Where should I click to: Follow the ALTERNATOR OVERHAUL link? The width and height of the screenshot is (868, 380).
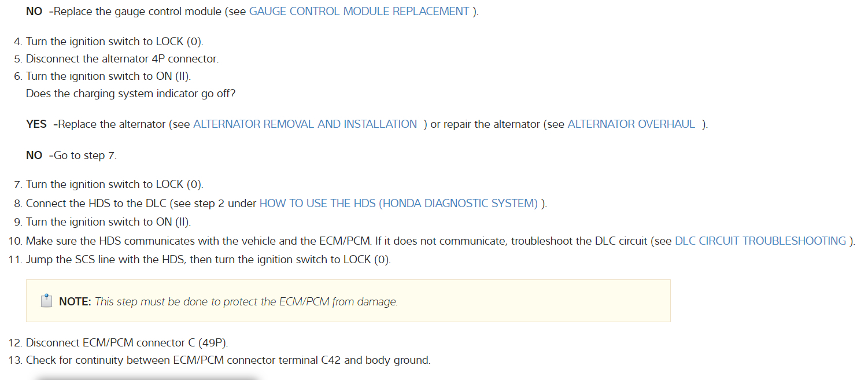(x=631, y=124)
